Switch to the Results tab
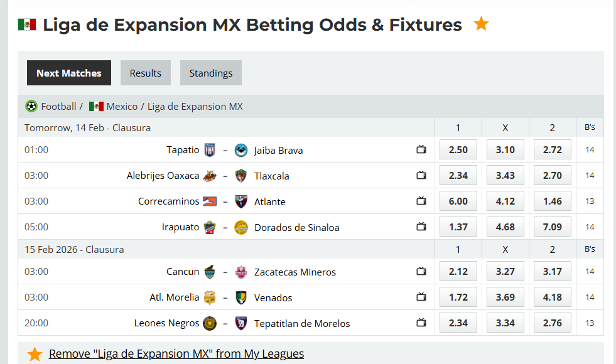Screen dimensions: 616x364 tap(145, 72)
